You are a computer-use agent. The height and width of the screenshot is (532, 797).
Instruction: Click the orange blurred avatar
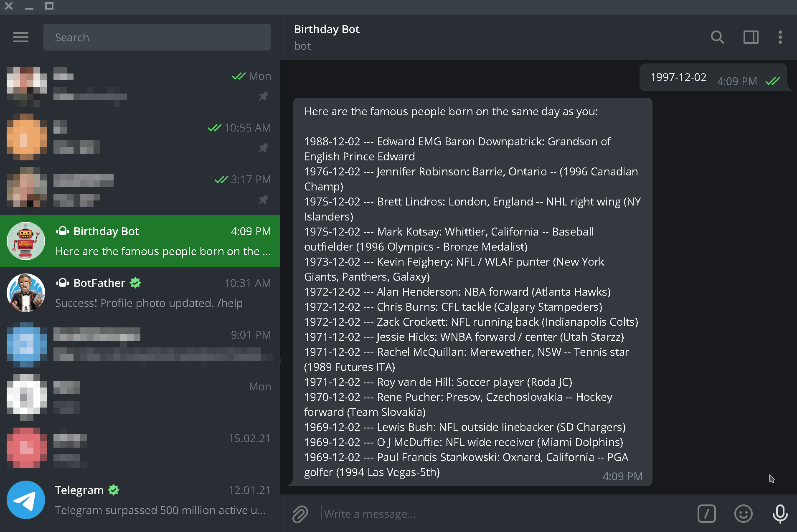[26, 137]
